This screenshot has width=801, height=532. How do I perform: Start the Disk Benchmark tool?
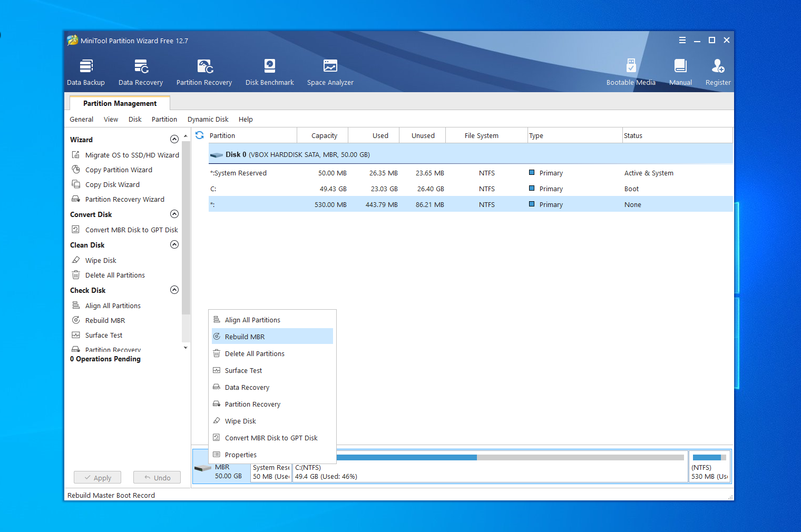coord(270,72)
